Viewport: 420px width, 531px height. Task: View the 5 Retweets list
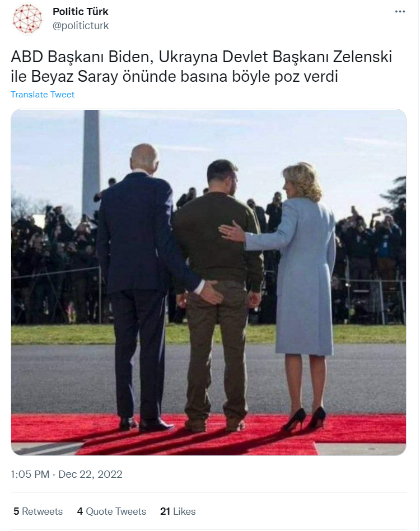point(38,511)
